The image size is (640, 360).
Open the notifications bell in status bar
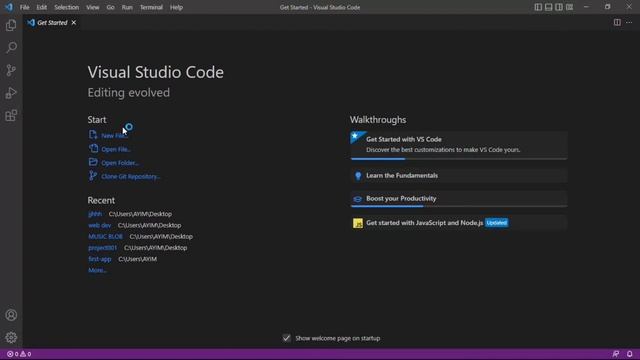(x=630, y=354)
